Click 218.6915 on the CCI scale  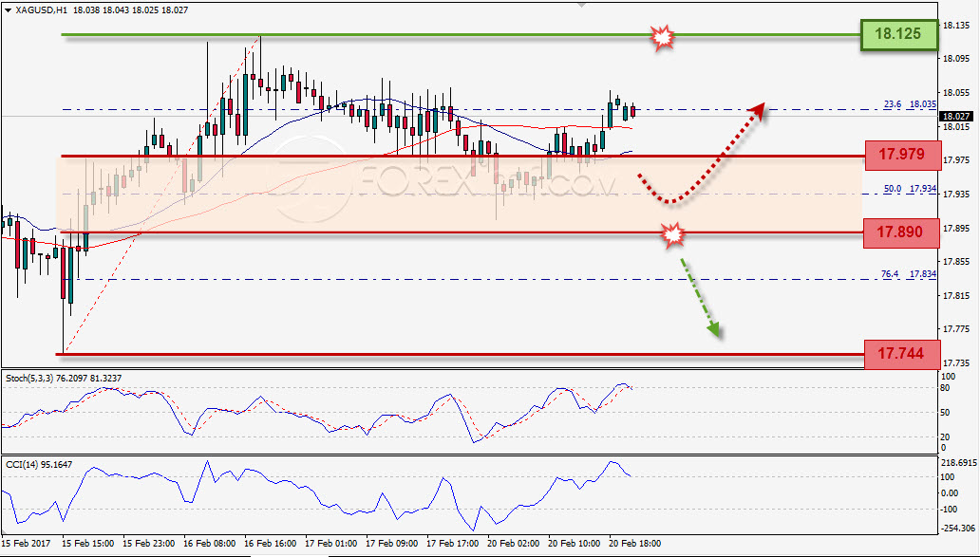(958, 463)
